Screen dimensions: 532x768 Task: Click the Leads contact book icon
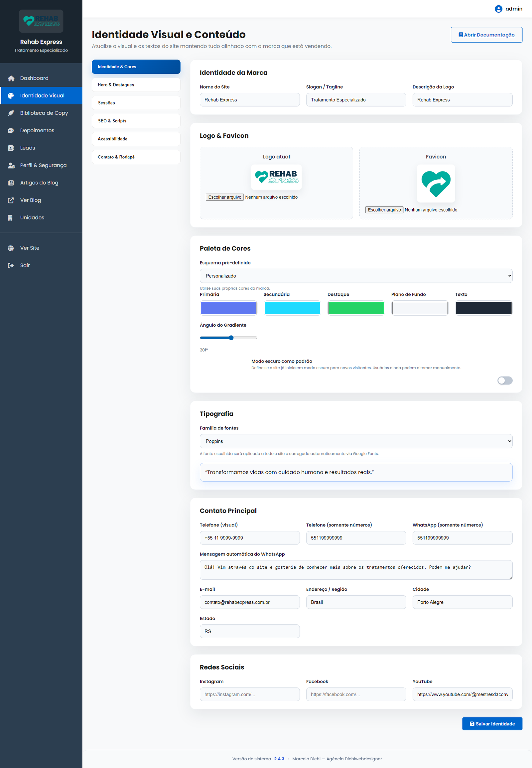11,148
